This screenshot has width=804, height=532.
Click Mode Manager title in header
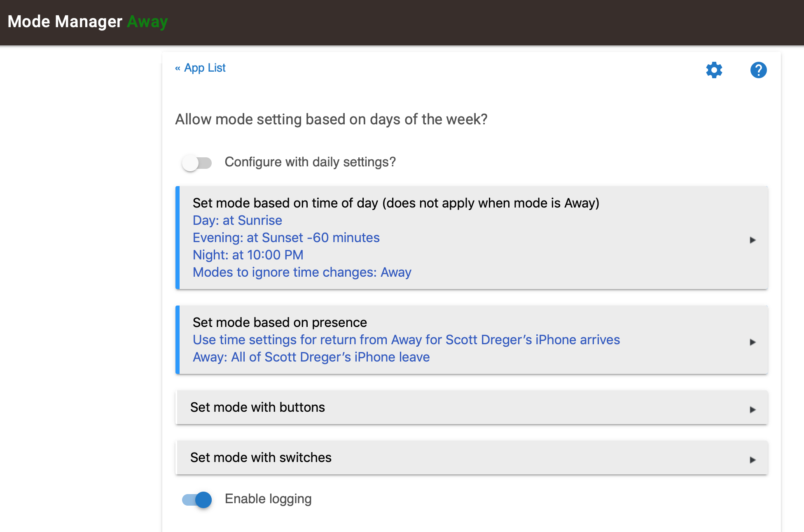click(x=65, y=21)
